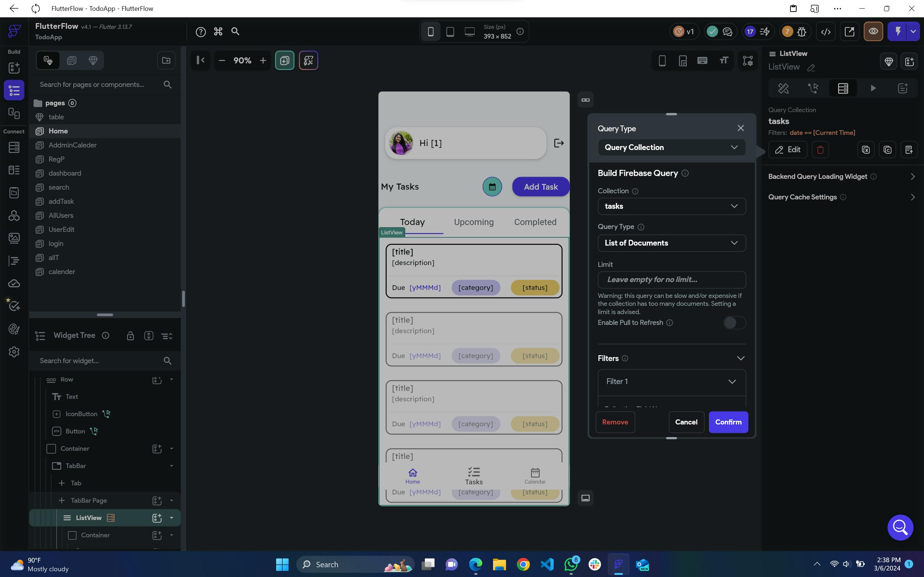Click the delete query trash icon
The width and height of the screenshot is (924, 577).
click(x=820, y=150)
